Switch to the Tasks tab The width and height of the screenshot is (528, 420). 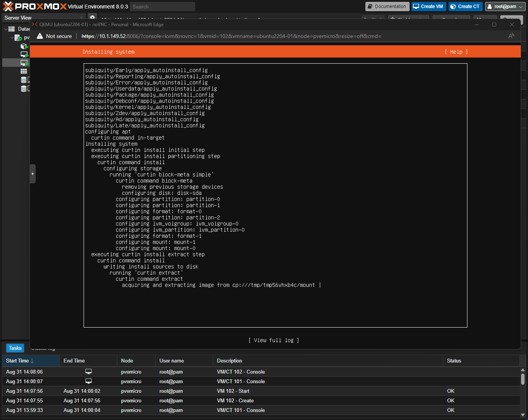pos(15,348)
